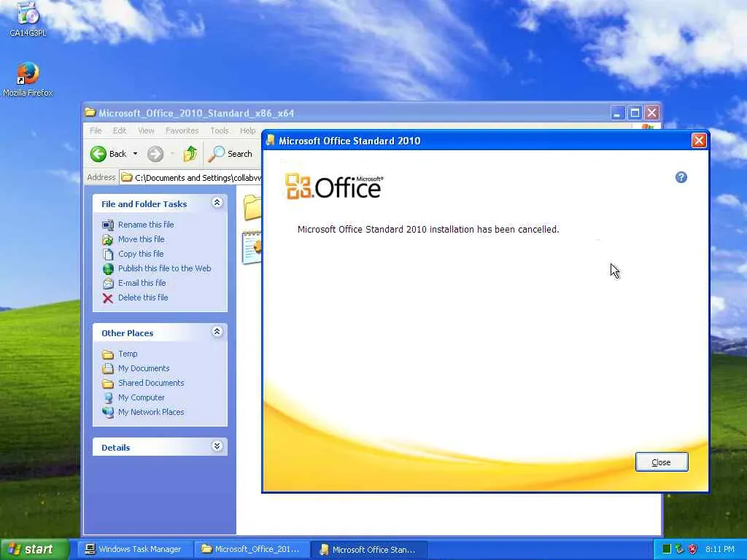Open the Office setup help icon
This screenshot has width=747, height=560.
click(681, 177)
